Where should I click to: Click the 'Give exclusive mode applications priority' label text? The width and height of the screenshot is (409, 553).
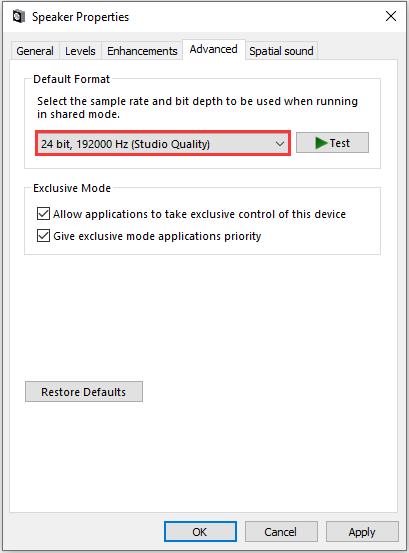(x=157, y=236)
